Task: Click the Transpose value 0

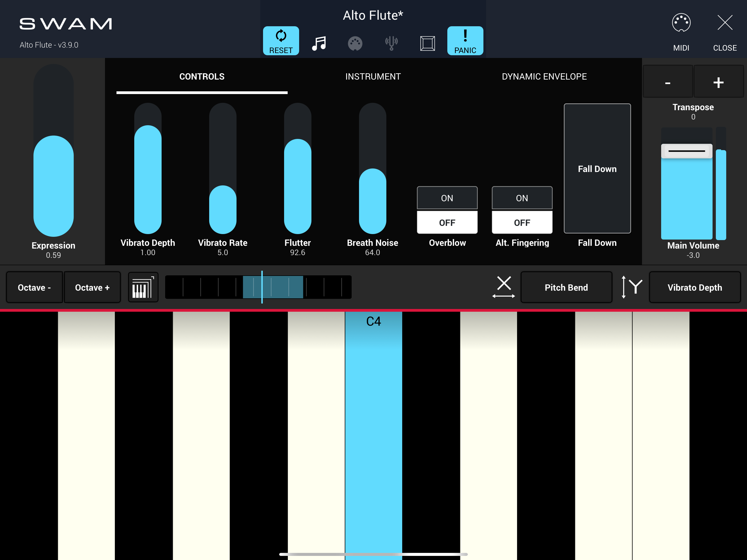Action: [x=693, y=117]
